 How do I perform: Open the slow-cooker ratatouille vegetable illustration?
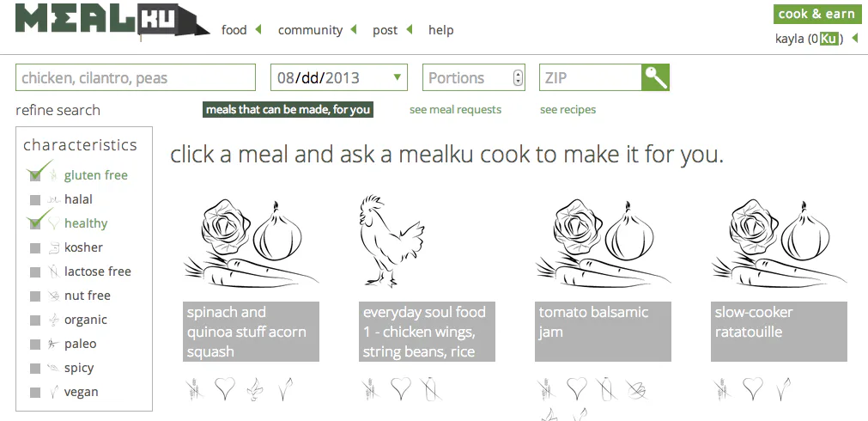(779, 243)
